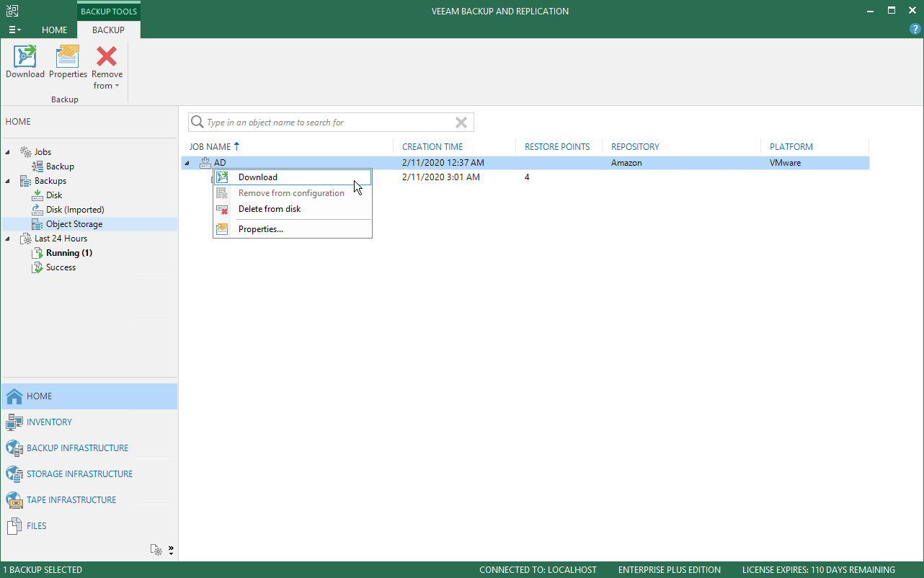The height and width of the screenshot is (578, 924).
Task: Click the navigation pane configure icon
Action: [x=156, y=550]
